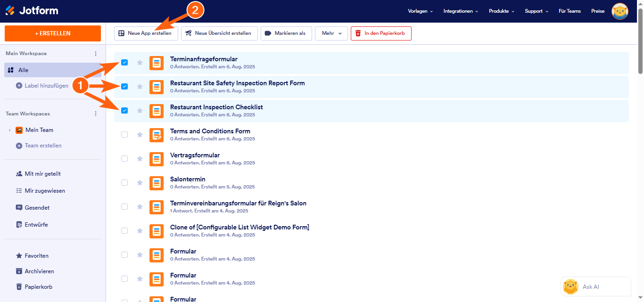This screenshot has height=302, width=644.
Task: Click the orange ERSTELLEN button
Action: [53, 33]
